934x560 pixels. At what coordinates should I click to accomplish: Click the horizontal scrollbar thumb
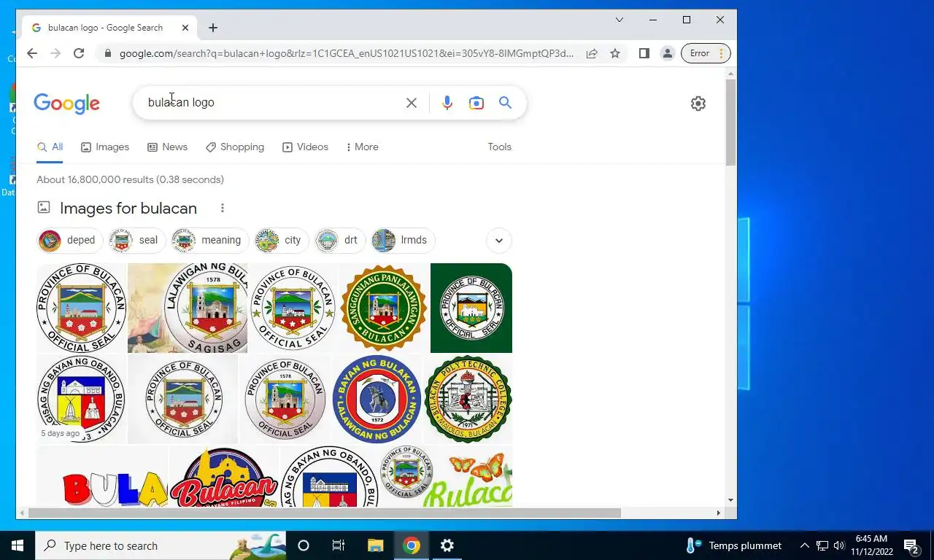324,513
